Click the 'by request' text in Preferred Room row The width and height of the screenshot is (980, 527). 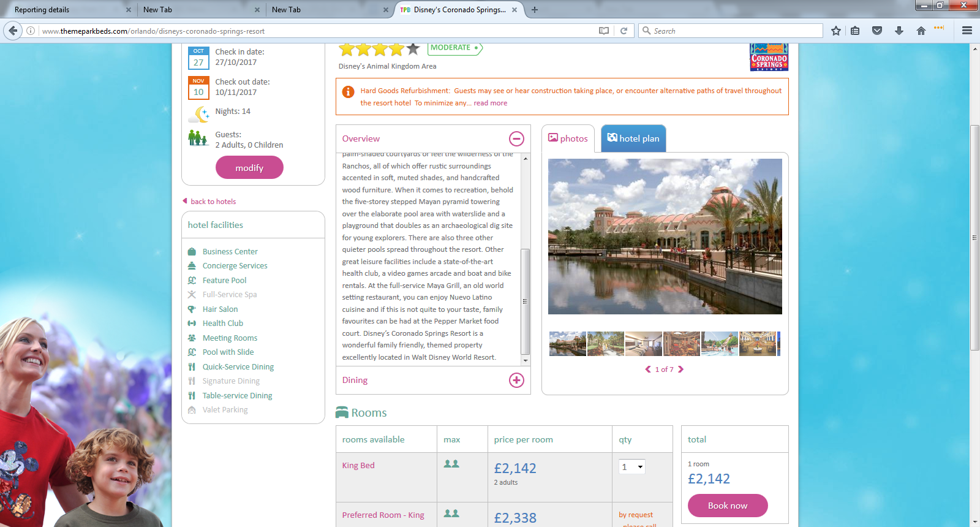pyautogui.click(x=636, y=515)
